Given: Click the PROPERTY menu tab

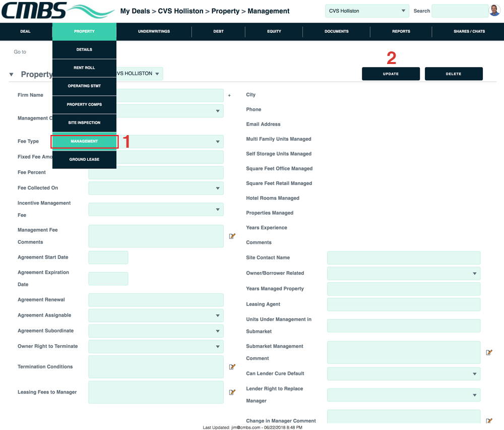Looking at the screenshot, I should coord(84,31).
